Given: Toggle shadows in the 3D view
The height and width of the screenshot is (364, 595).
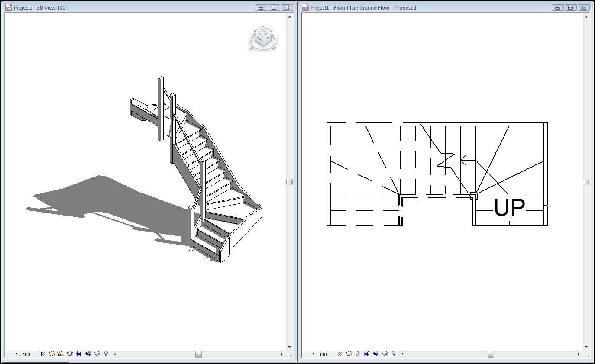Looking at the screenshot, I should (60, 354).
